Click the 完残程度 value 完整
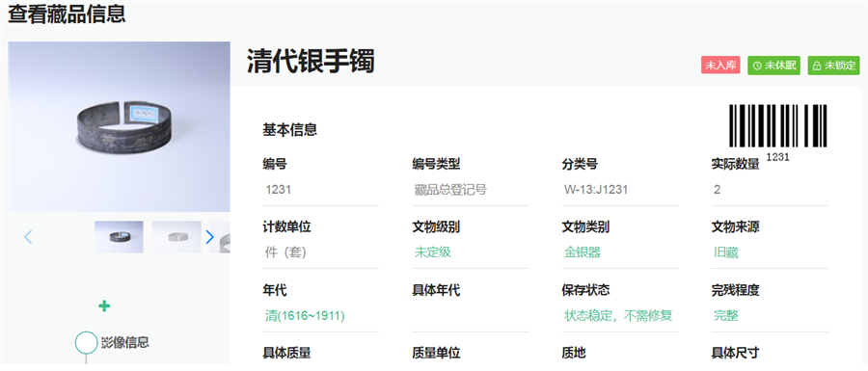The image size is (868, 371). 726,316
